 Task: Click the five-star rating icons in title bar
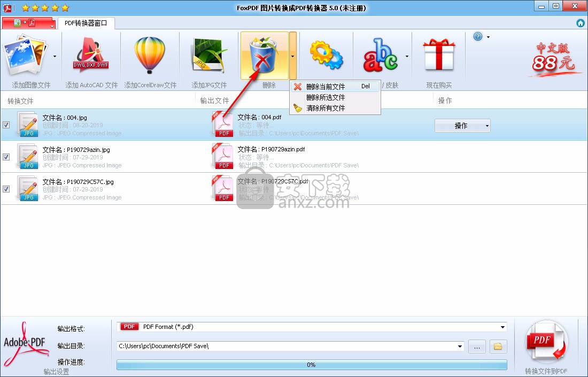coord(45,7)
